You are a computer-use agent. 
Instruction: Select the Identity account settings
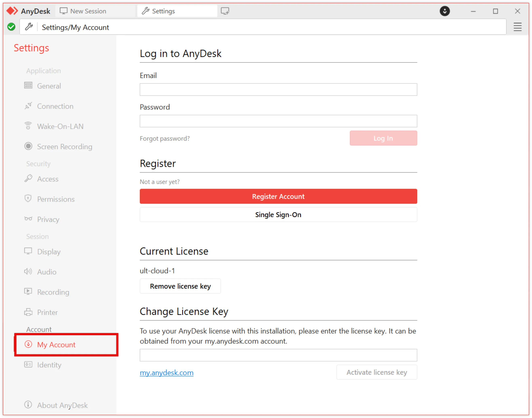49,365
